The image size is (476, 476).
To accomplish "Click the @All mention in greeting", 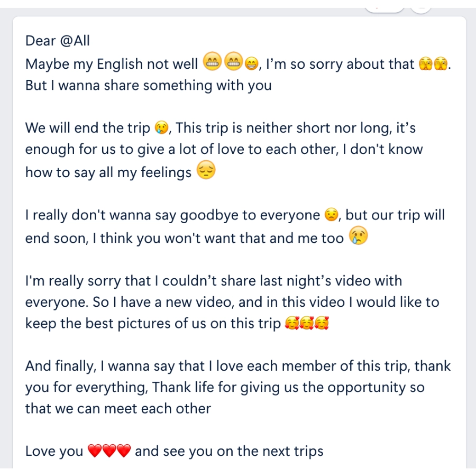I will [75, 41].
